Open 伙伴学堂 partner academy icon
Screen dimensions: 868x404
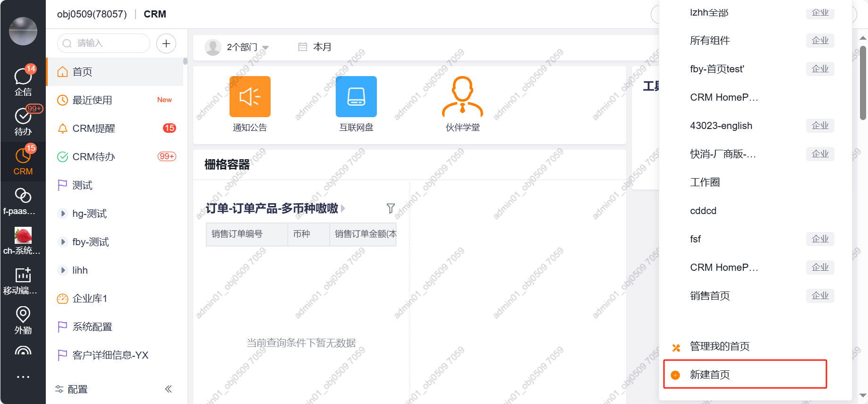point(462,96)
